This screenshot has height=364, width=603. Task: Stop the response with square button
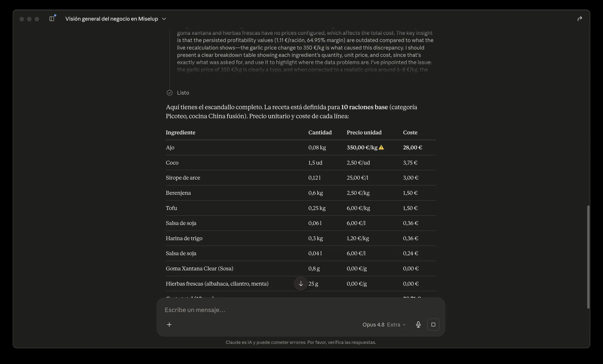433,325
